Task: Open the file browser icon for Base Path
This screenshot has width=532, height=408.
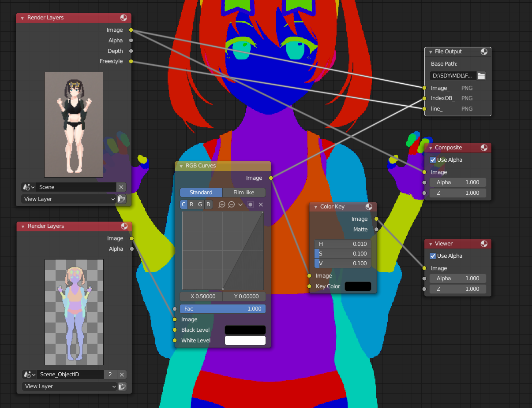Action: (x=481, y=75)
